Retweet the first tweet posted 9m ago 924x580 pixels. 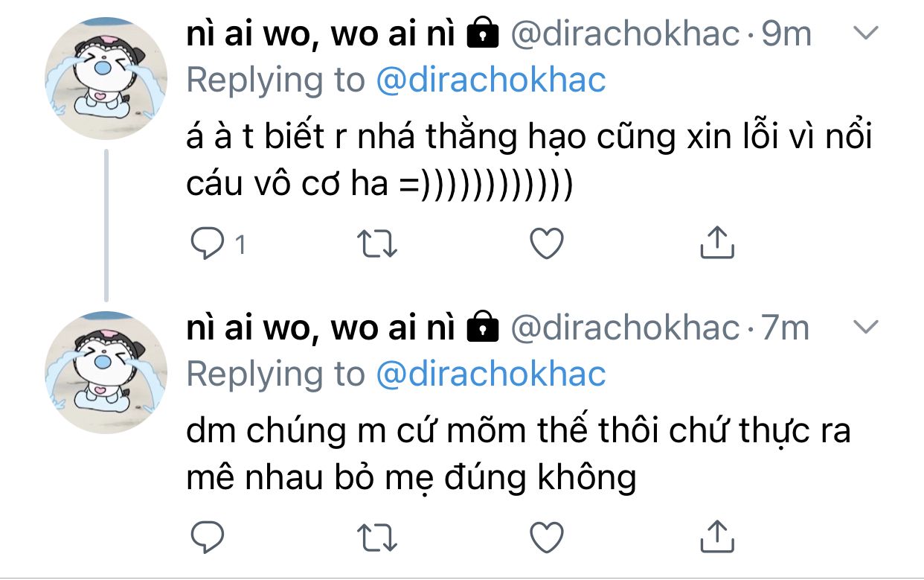(x=376, y=243)
